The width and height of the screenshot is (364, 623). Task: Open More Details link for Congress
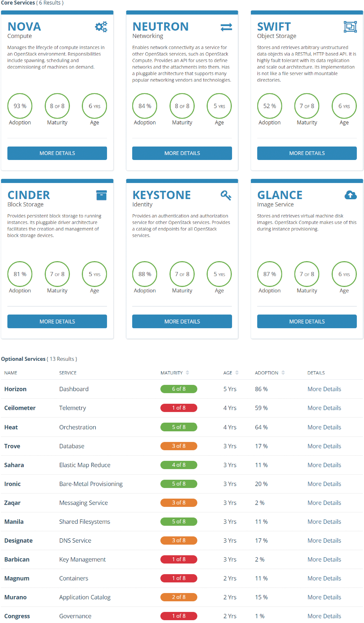[x=324, y=616]
